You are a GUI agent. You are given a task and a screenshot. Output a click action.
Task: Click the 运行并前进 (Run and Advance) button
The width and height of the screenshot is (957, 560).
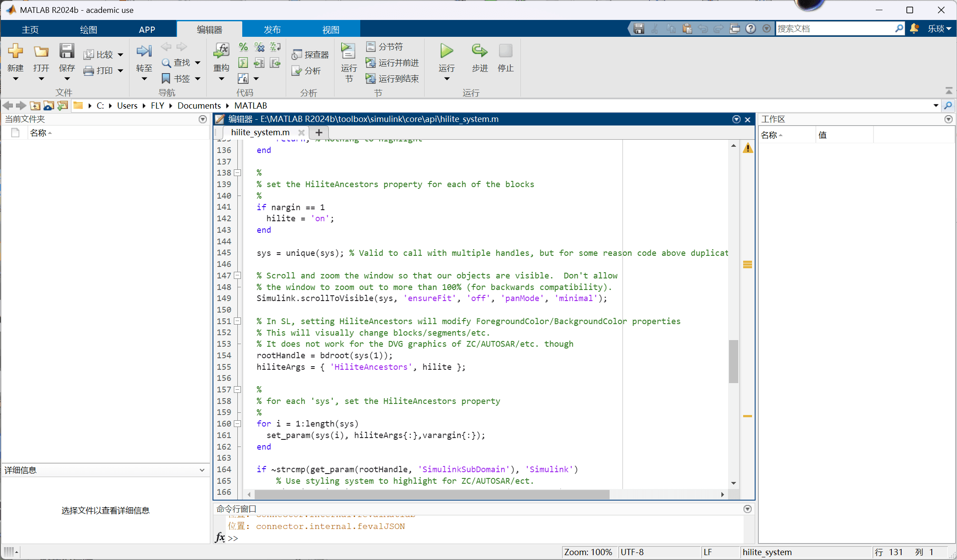pos(392,63)
